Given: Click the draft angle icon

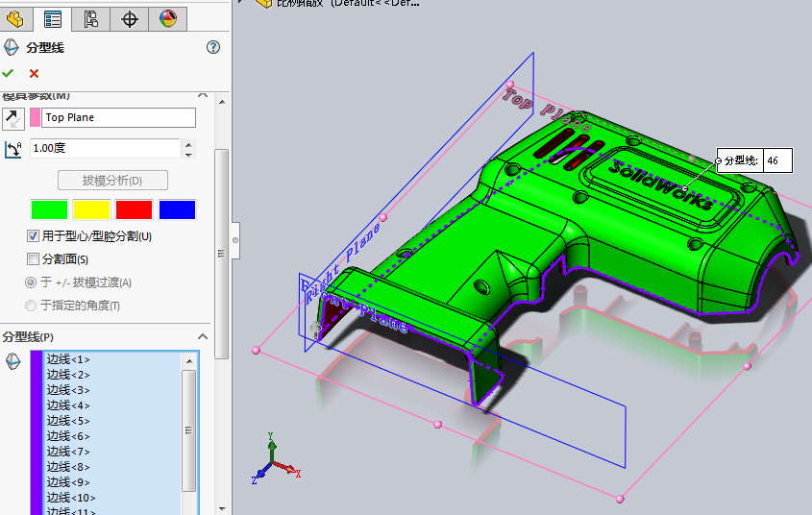Looking at the screenshot, I should [12, 150].
